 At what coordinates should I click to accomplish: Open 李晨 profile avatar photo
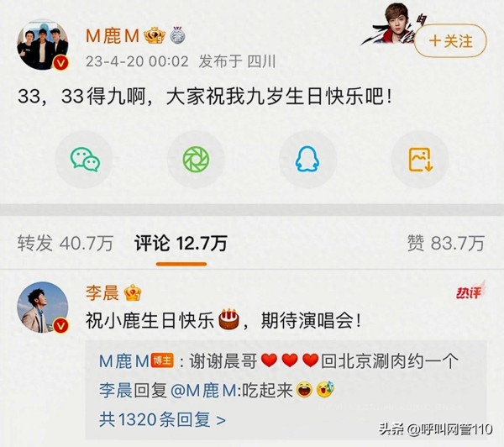click(43, 308)
